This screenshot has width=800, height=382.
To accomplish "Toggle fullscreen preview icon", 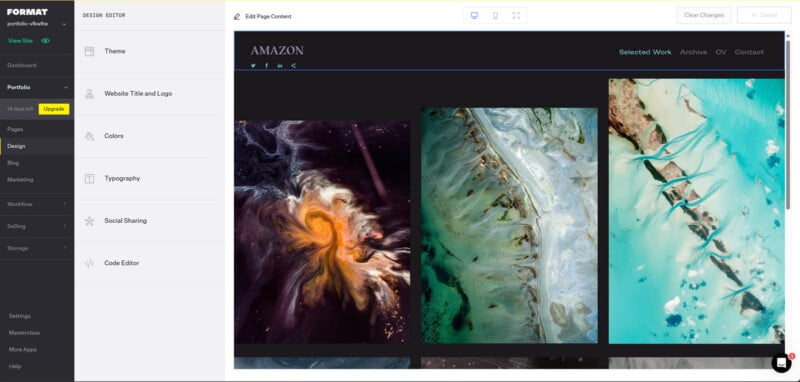I will [x=516, y=15].
